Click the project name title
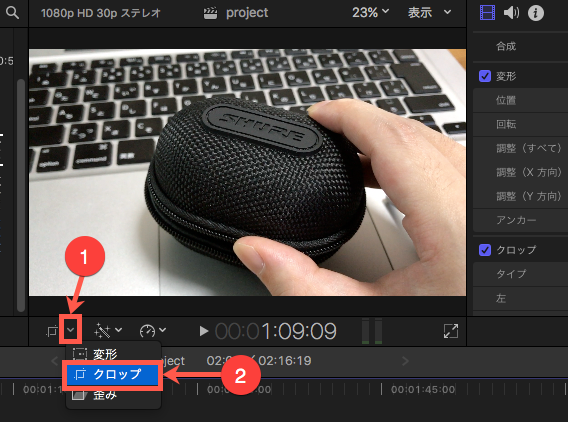568x422 pixels. pos(247,13)
